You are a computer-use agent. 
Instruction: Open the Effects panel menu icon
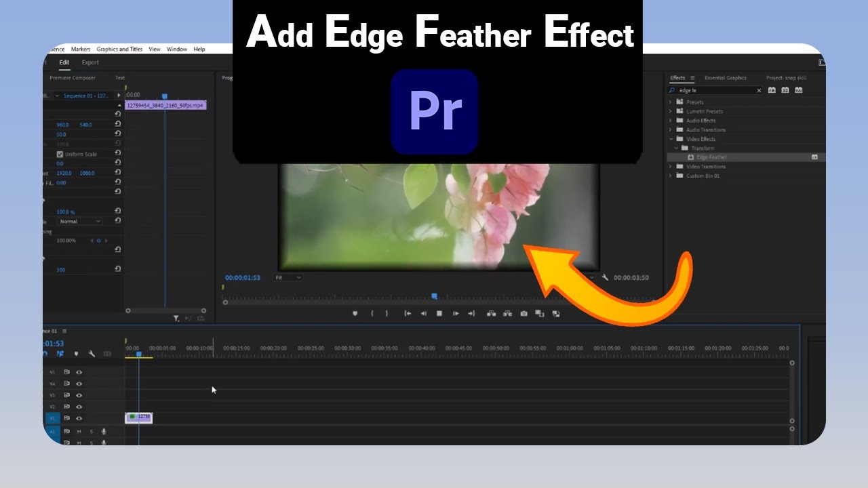[x=692, y=78]
